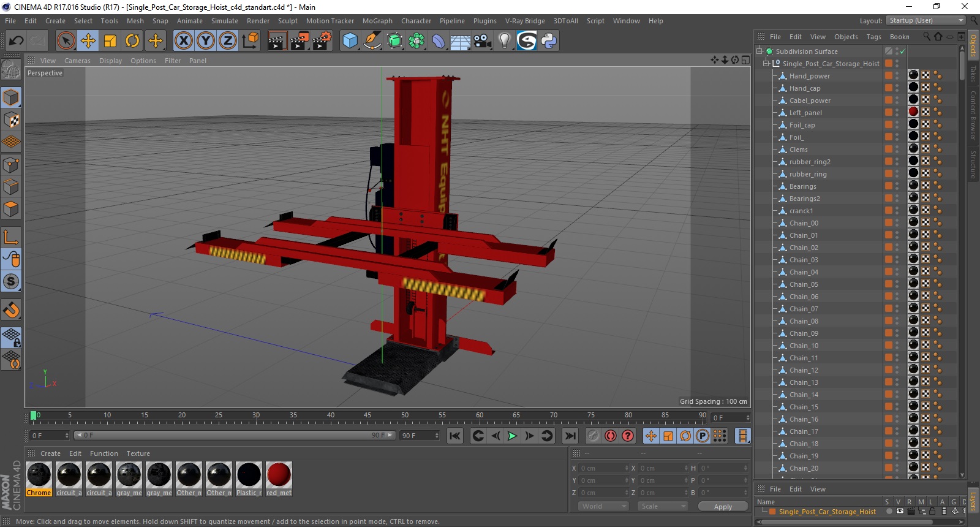
Task: Play animation forward
Action: point(512,436)
